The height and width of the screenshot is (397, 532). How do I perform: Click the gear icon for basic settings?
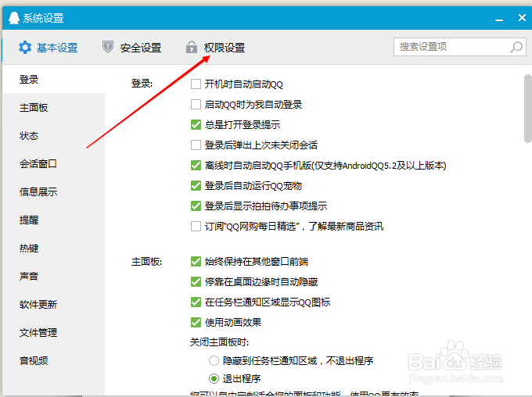tap(25, 48)
